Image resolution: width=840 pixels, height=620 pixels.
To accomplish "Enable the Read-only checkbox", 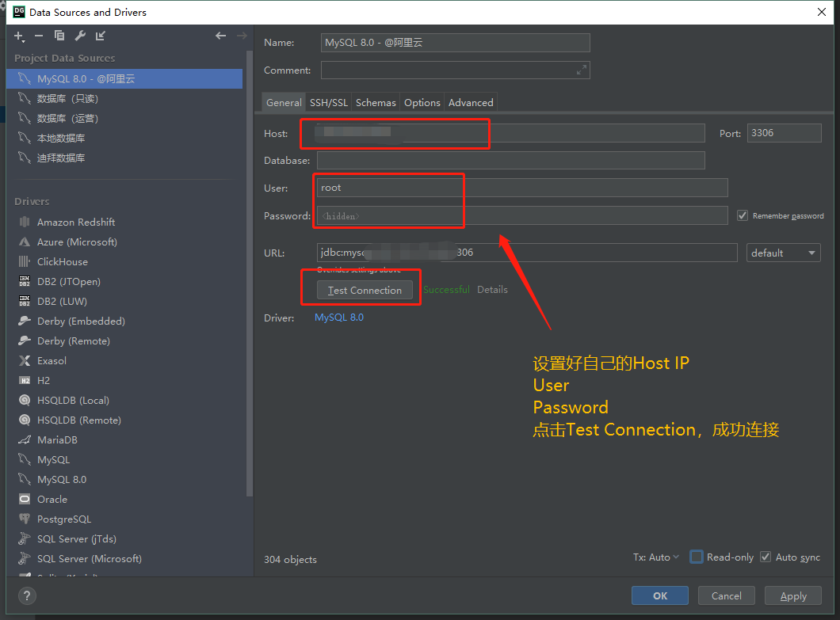I will click(x=697, y=557).
